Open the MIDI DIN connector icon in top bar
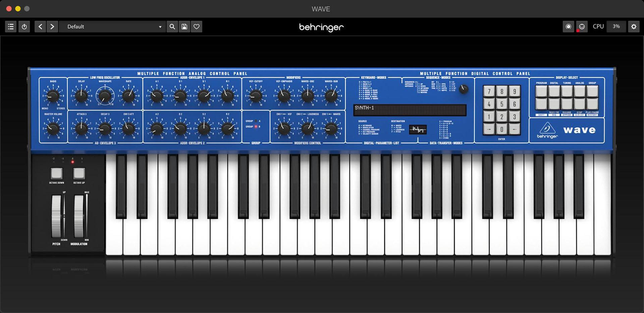This screenshot has width=644, height=313. click(582, 27)
